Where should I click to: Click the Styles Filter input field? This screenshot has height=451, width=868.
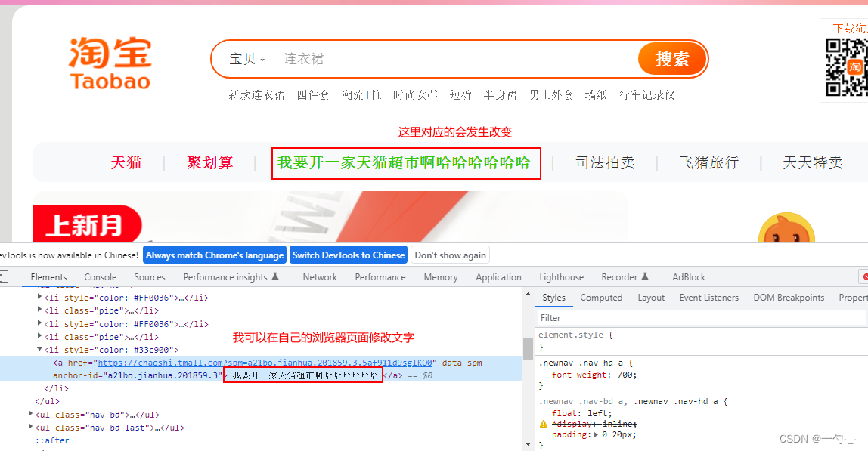(x=701, y=317)
